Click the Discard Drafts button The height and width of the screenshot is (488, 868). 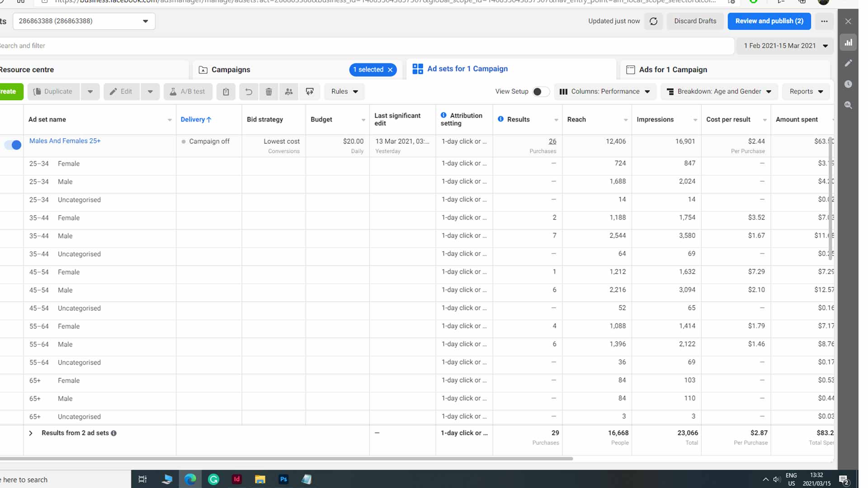(695, 21)
